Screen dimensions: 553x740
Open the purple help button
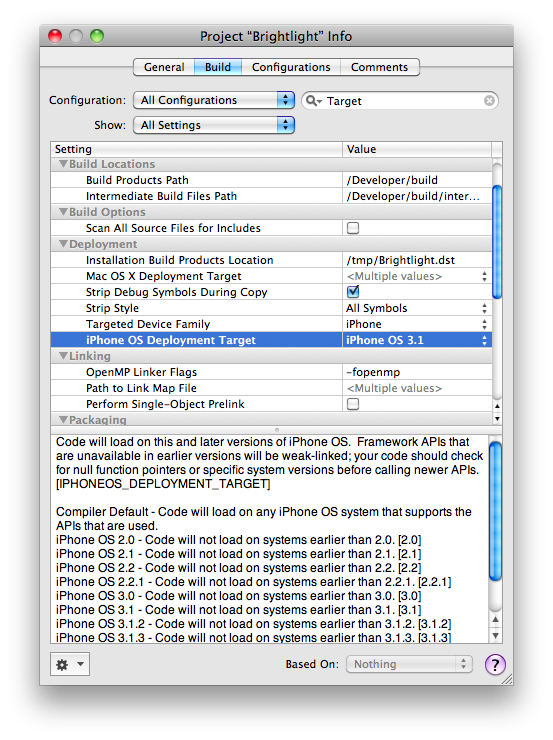pyautogui.click(x=495, y=664)
